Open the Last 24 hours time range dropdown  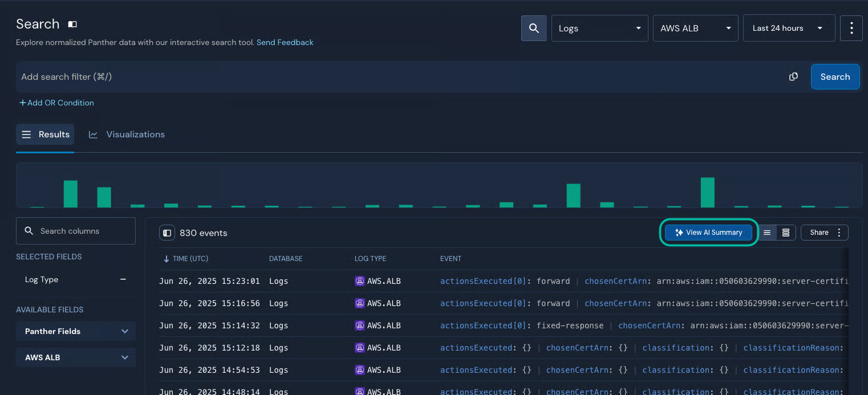click(x=789, y=27)
